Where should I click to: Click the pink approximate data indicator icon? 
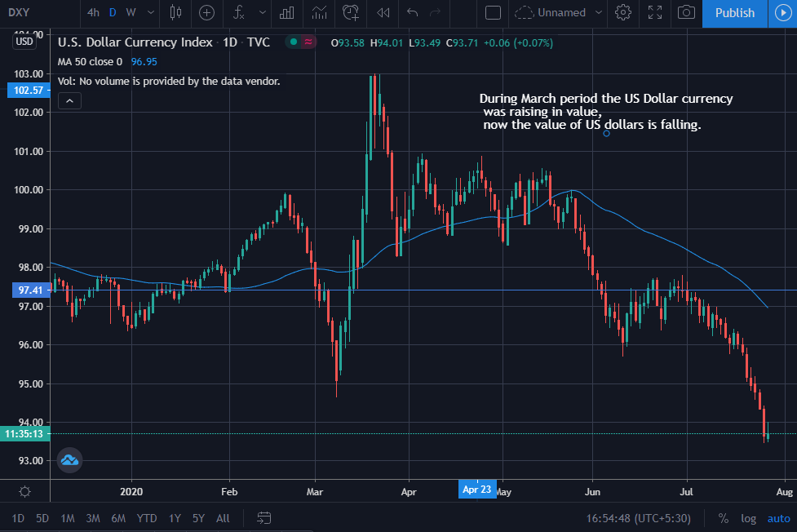point(308,42)
